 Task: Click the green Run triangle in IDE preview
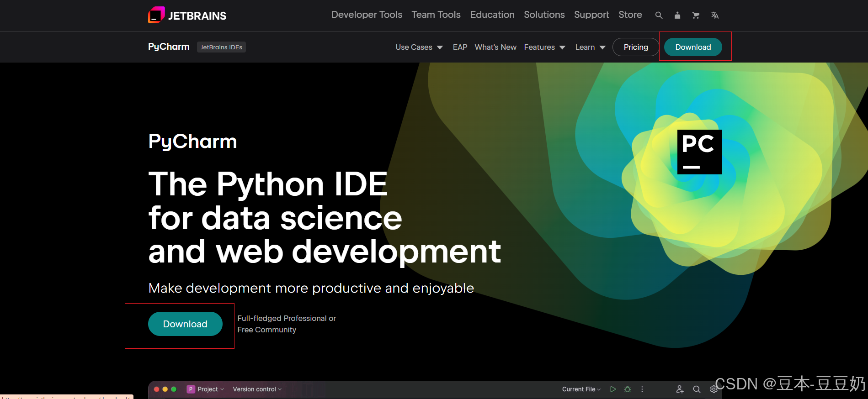coord(613,389)
